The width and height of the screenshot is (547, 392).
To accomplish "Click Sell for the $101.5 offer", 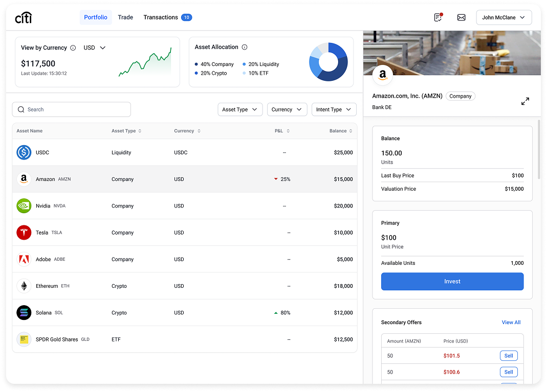I will [509, 356].
